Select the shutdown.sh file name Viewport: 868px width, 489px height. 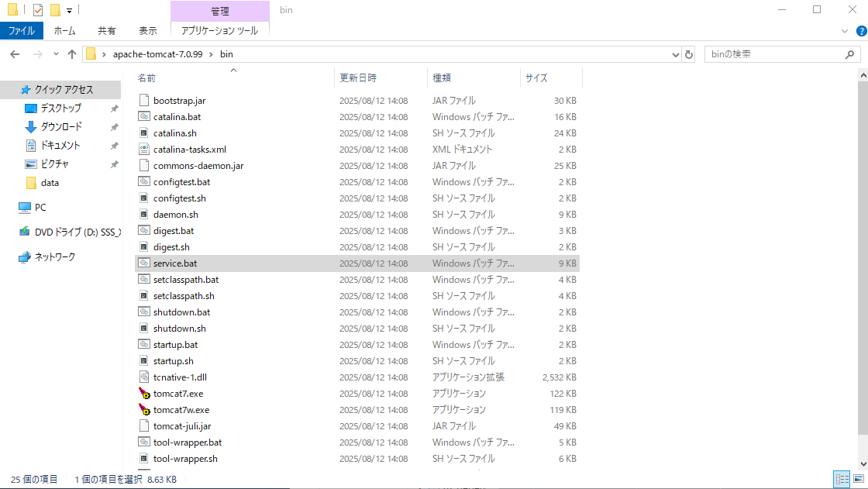coord(179,329)
